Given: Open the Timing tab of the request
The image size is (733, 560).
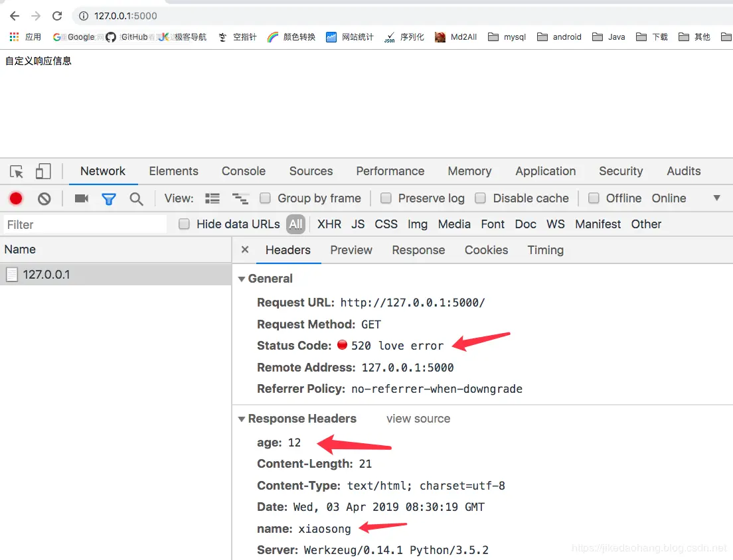Looking at the screenshot, I should pyautogui.click(x=546, y=250).
